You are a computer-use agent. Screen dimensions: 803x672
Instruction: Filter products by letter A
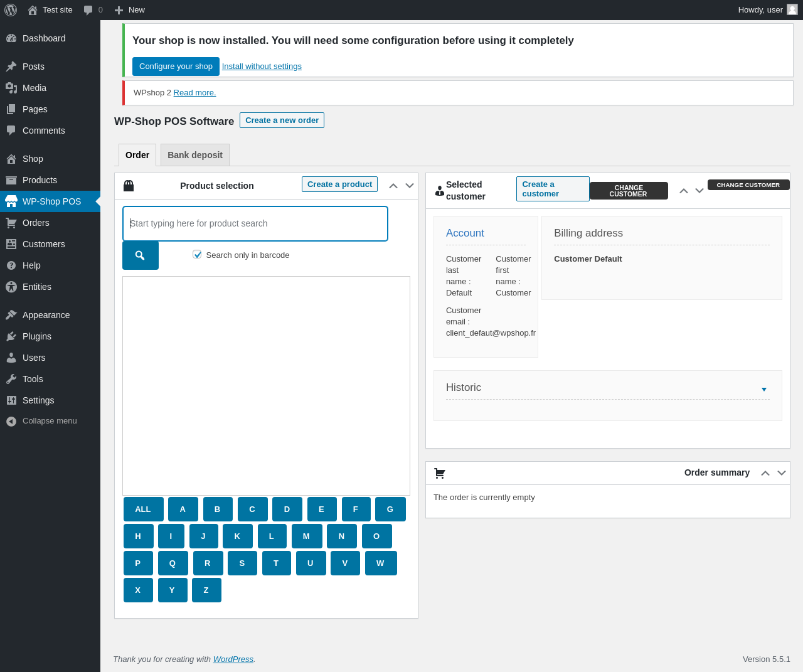(x=183, y=509)
